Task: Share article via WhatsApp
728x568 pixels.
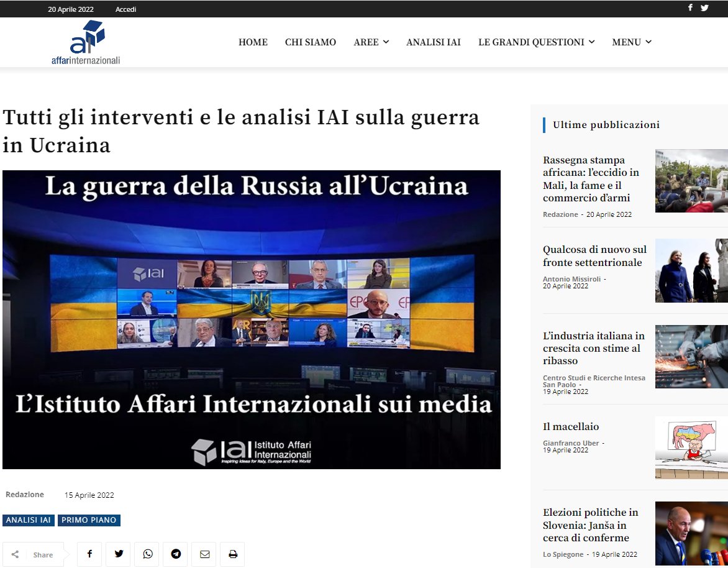Action: (x=148, y=554)
